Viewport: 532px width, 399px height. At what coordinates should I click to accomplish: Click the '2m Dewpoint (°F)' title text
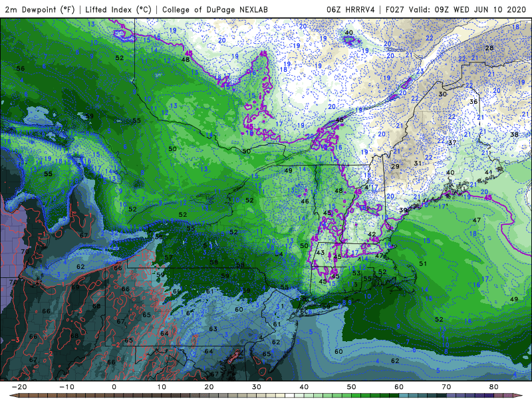(39, 9)
